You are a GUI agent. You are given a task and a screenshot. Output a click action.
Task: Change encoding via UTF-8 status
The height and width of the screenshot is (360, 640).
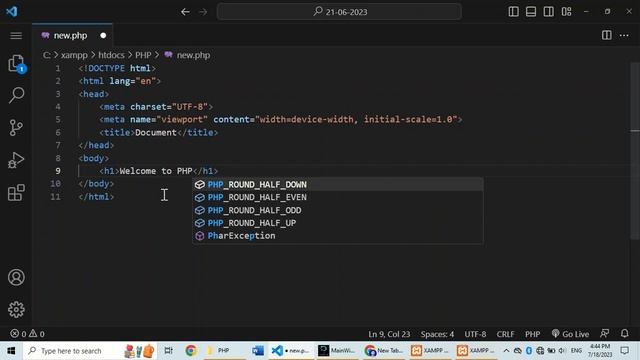475,334
